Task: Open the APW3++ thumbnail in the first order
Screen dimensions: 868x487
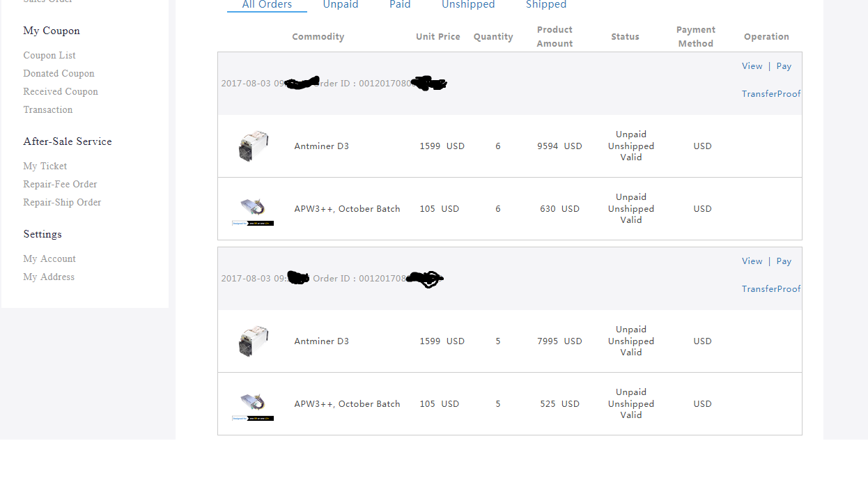Action: point(253,211)
